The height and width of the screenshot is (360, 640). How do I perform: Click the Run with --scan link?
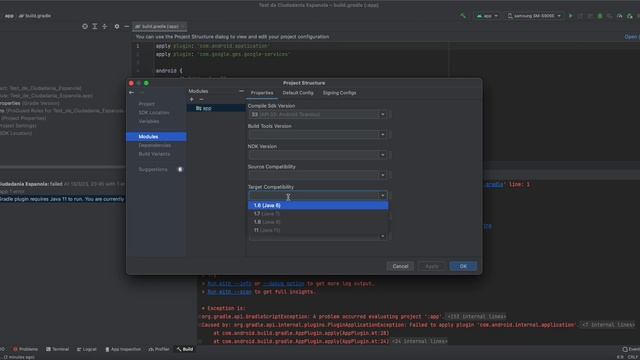click(x=229, y=292)
